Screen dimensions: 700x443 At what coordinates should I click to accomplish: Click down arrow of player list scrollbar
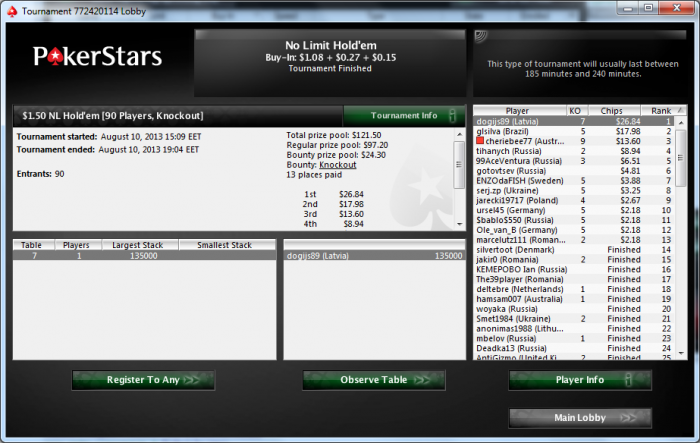pos(681,353)
